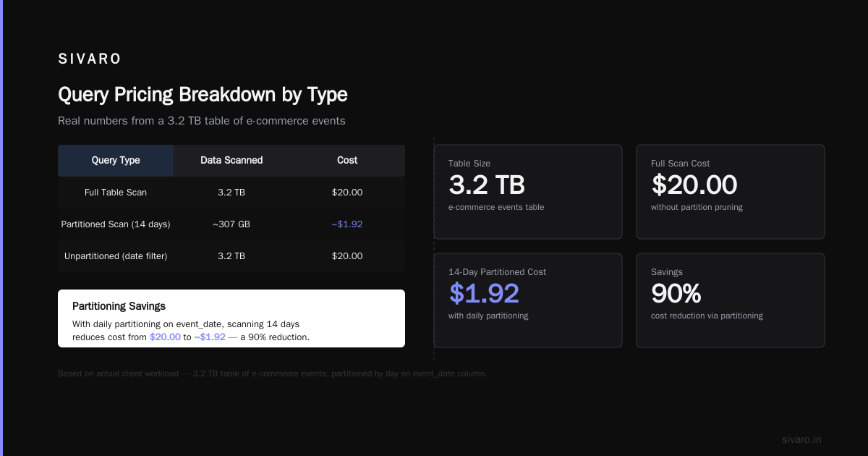This screenshot has width=868, height=456.
Task: Select the large '90%' value
Action: (676, 294)
